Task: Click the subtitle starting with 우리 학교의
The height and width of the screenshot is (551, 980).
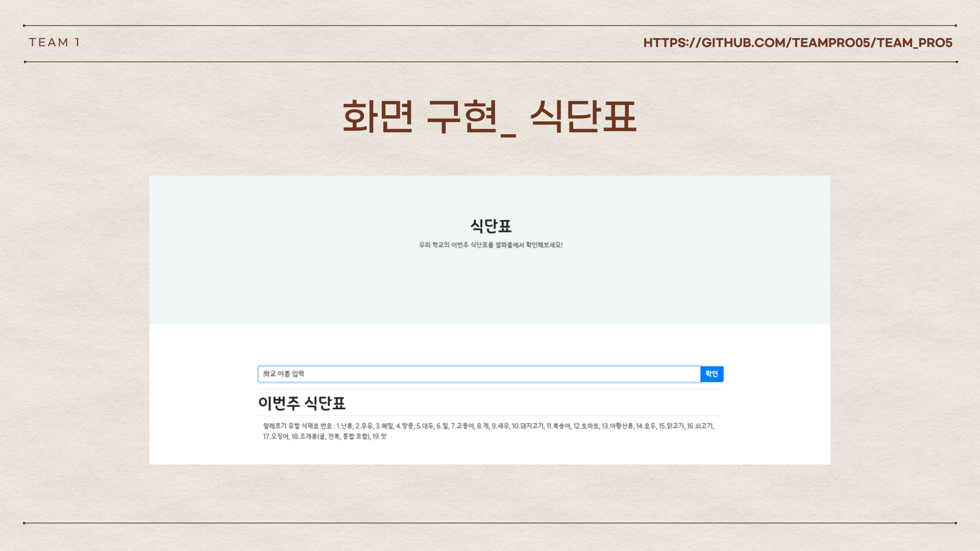Action: pos(491,245)
